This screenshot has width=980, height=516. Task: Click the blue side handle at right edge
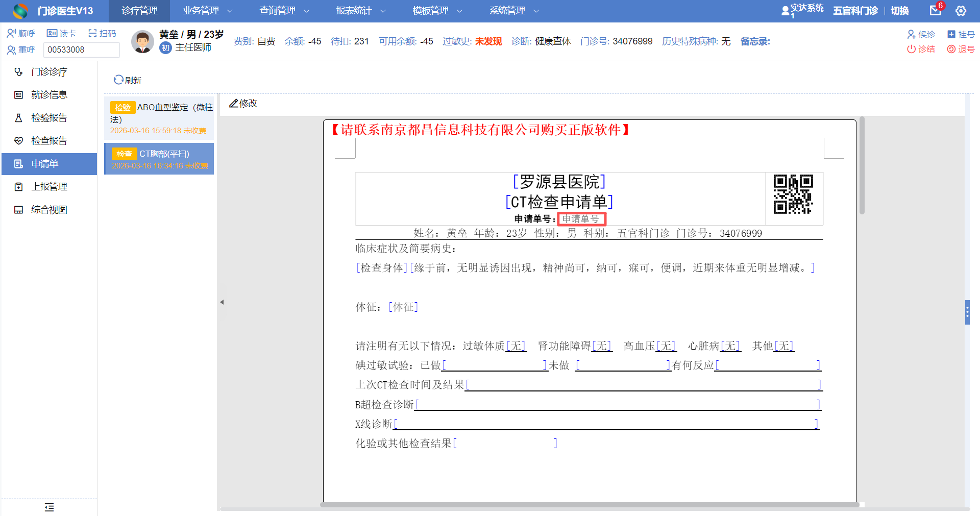[967, 312]
